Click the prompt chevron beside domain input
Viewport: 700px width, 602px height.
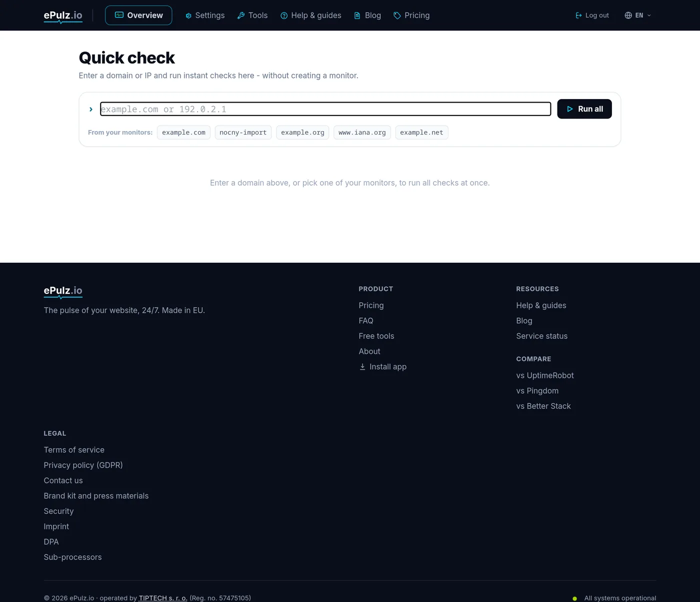(x=90, y=109)
